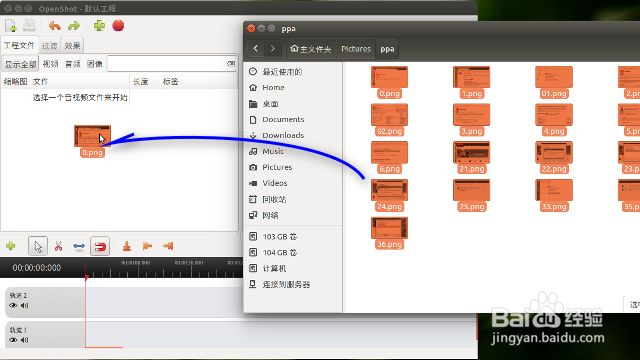The width and height of the screenshot is (640, 360).
Task: Click the ppa breadcrumb in path bar
Action: (x=387, y=49)
